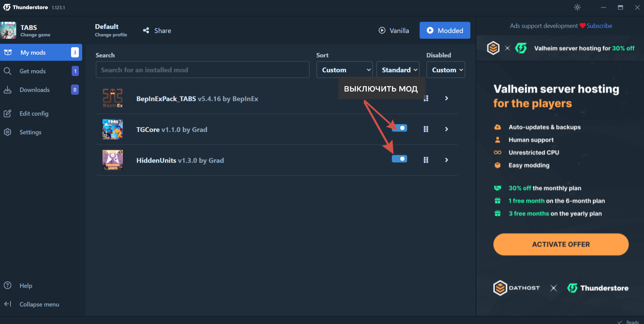Focus the installed mod search field
Image resolution: width=644 pixels, height=324 pixels.
pos(203,70)
